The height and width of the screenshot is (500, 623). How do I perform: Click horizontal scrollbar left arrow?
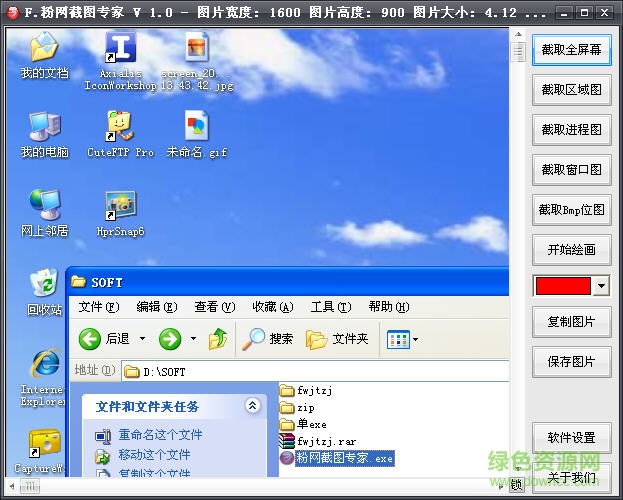click(x=12, y=486)
